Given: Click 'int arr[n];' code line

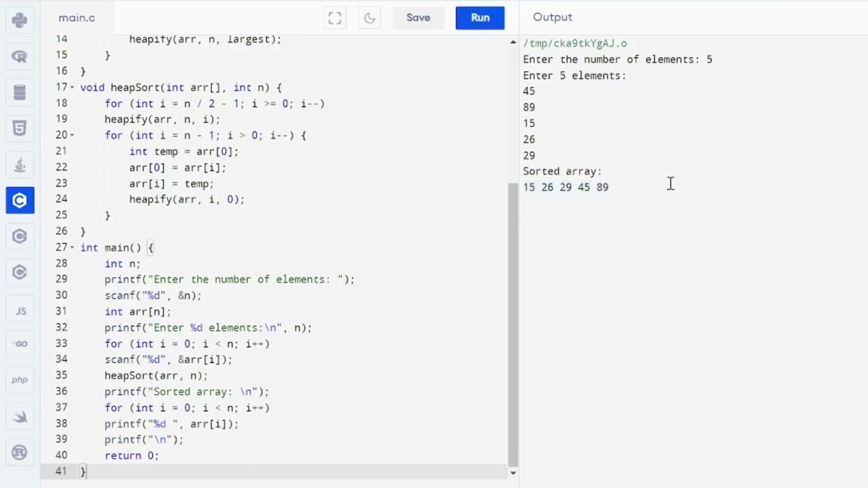Looking at the screenshot, I should (x=138, y=312).
